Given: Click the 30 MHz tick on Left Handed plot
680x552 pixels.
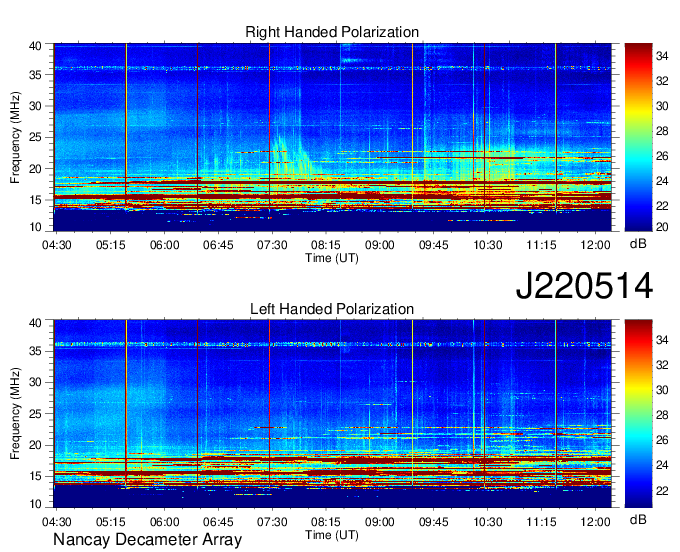Looking at the screenshot, I should (35, 382).
